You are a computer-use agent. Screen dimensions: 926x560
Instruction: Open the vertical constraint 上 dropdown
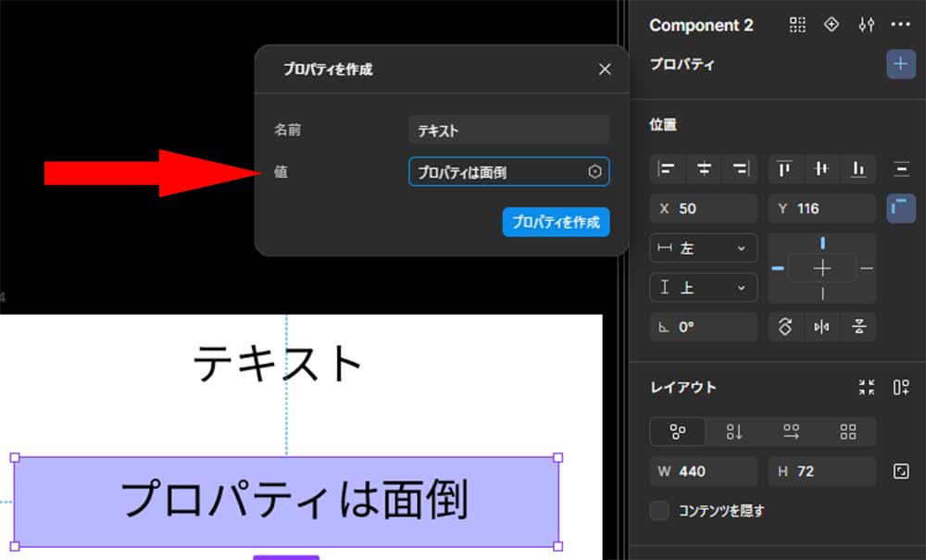703,288
